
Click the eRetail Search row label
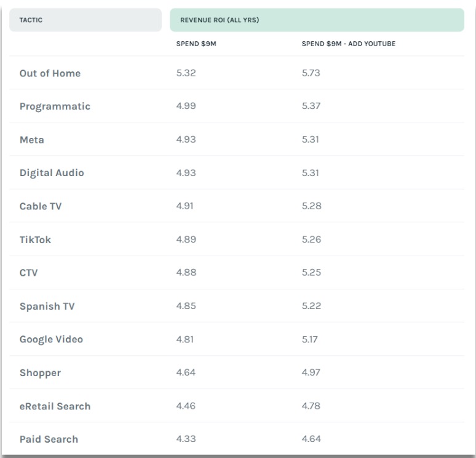pos(55,406)
